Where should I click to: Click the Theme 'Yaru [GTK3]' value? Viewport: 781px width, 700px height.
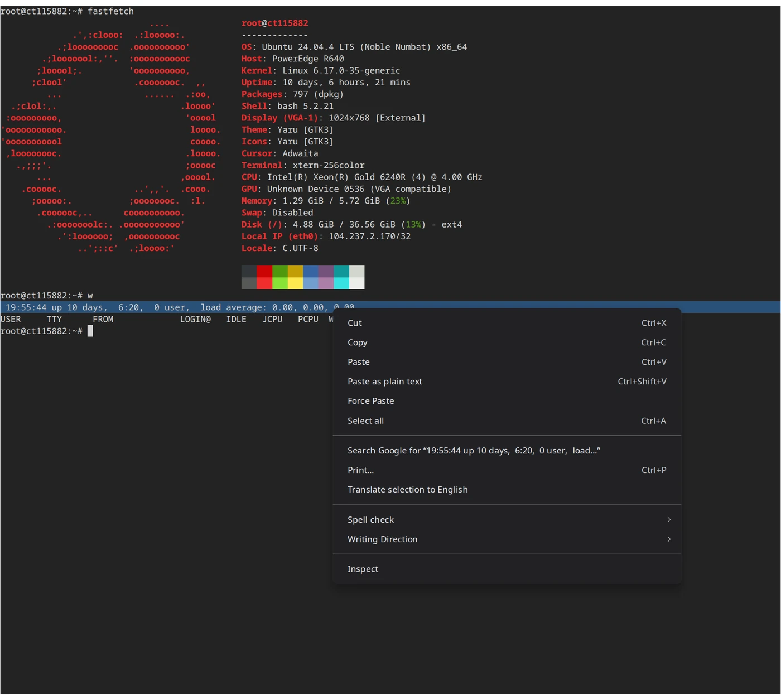pos(305,130)
